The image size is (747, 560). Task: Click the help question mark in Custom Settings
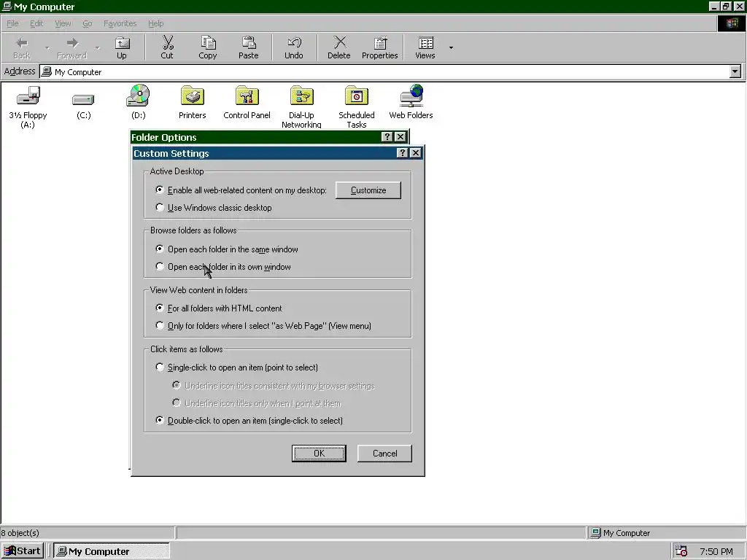pyautogui.click(x=403, y=153)
